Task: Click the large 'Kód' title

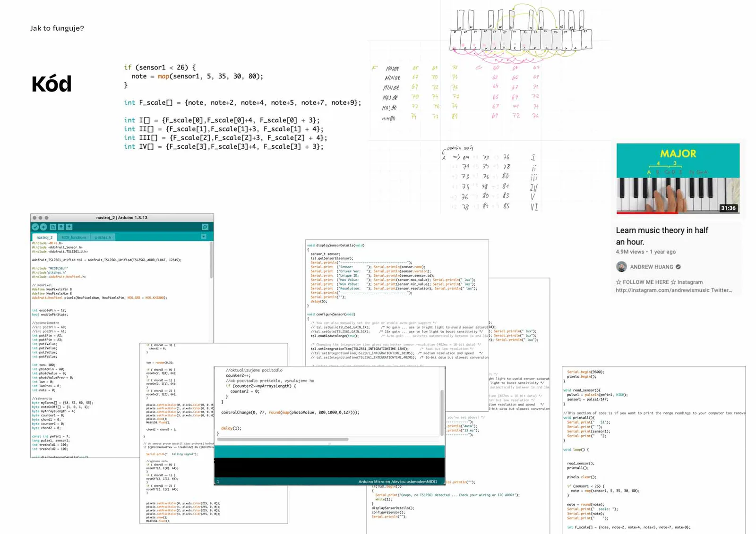Action: [x=52, y=84]
